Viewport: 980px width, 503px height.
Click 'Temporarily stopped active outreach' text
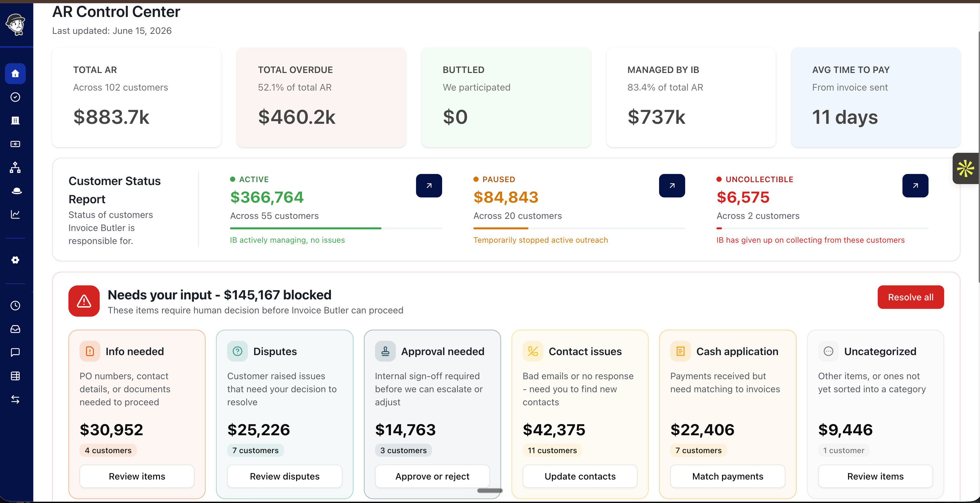pos(540,240)
